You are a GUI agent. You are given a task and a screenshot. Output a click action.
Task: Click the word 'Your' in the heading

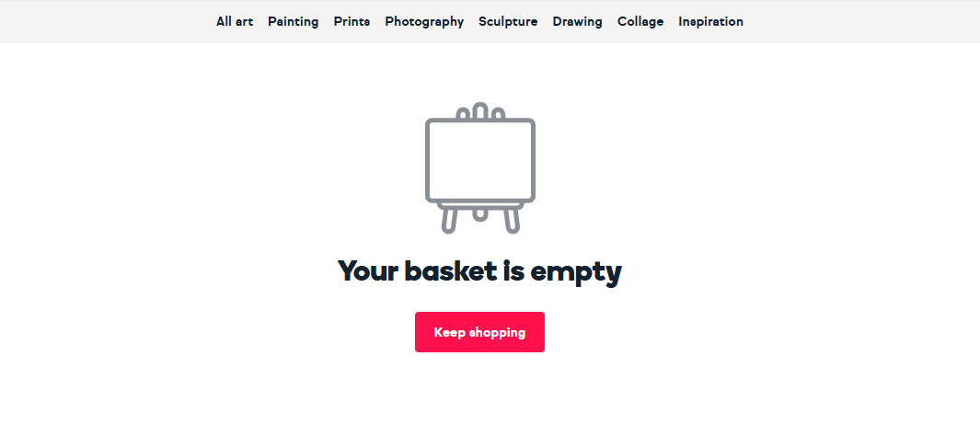(x=367, y=271)
